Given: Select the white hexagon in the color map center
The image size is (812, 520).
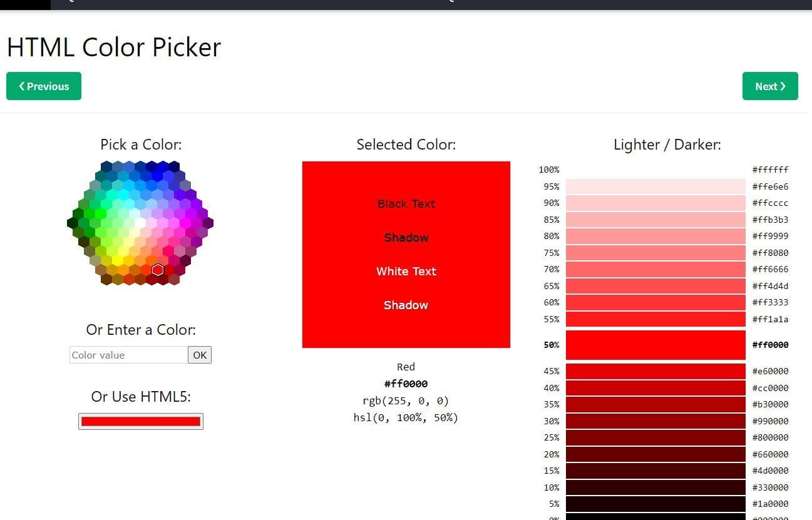Looking at the screenshot, I should coord(140,223).
